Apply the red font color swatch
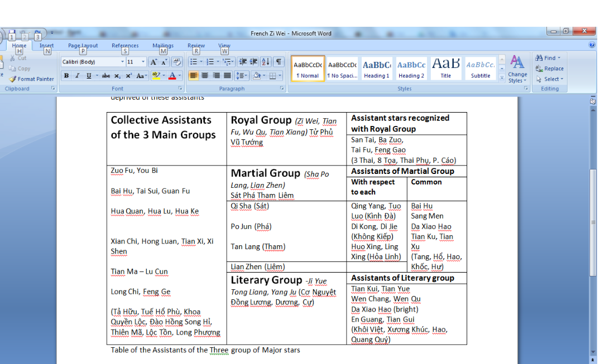614x364 pixels. [x=172, y=76]
